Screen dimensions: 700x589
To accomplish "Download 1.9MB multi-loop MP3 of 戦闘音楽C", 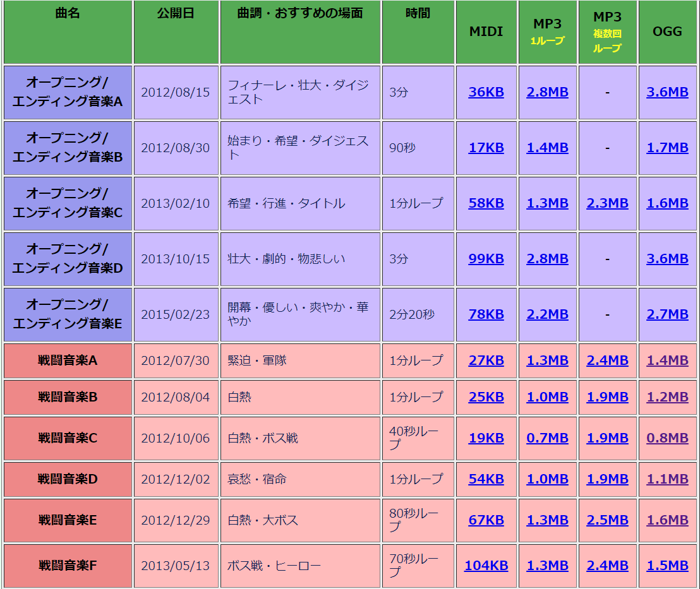I will (x=608, y=438).
